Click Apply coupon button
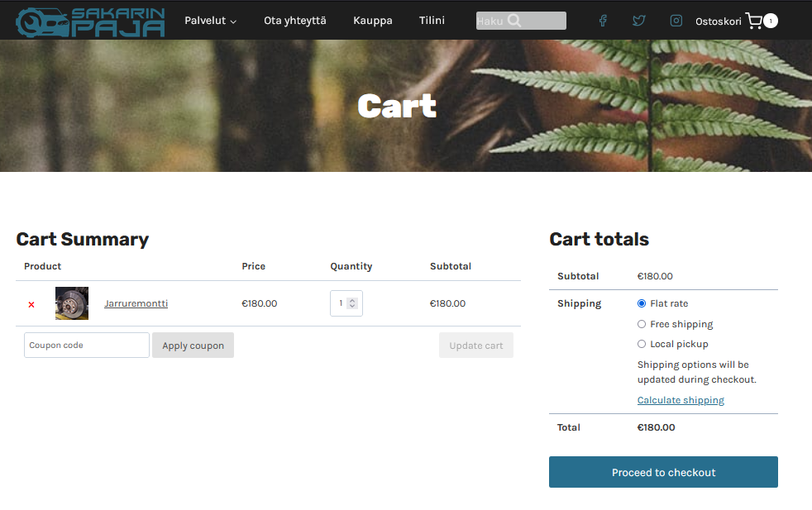Viewport: 812px width, 510px height. pos(193,346)
